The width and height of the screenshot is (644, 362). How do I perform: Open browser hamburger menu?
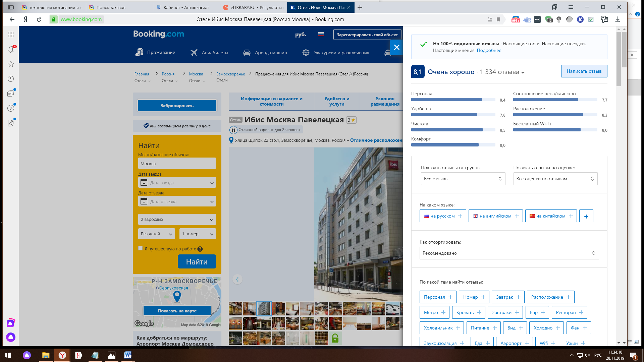click(x=571, y=7)
